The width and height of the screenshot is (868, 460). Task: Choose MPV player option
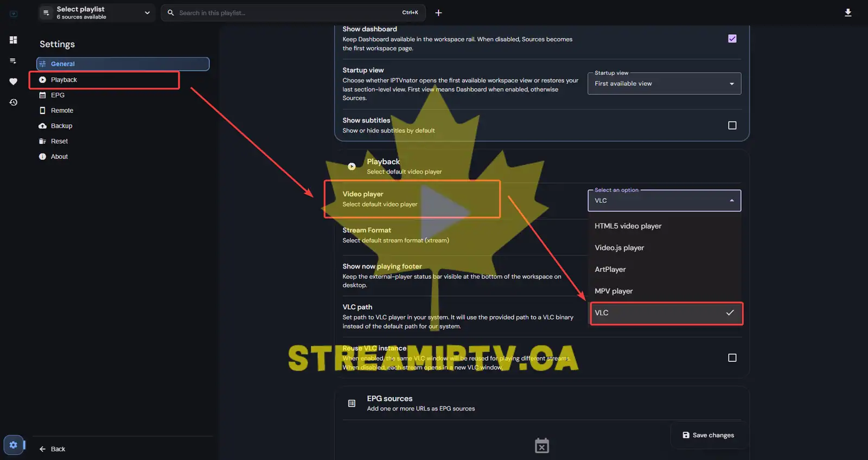tap(665, 291)
